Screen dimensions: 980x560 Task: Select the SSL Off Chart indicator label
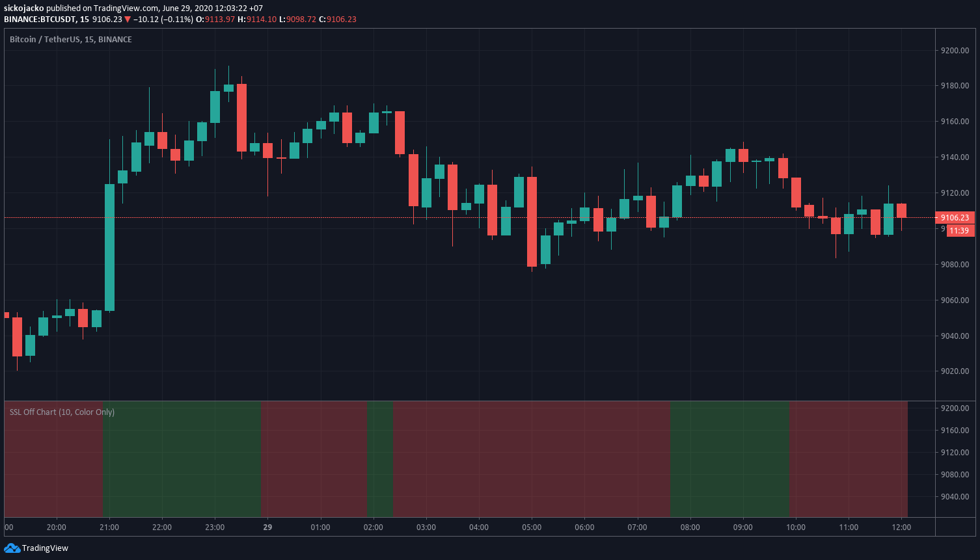coord(62,412)
